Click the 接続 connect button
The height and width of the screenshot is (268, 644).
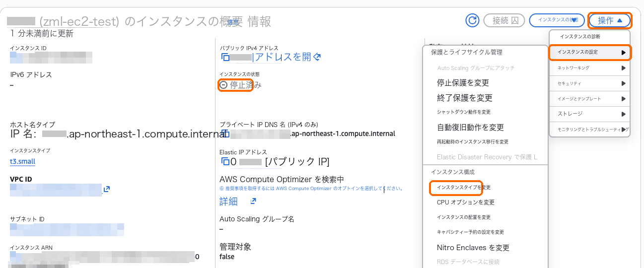tap(504, 20)
